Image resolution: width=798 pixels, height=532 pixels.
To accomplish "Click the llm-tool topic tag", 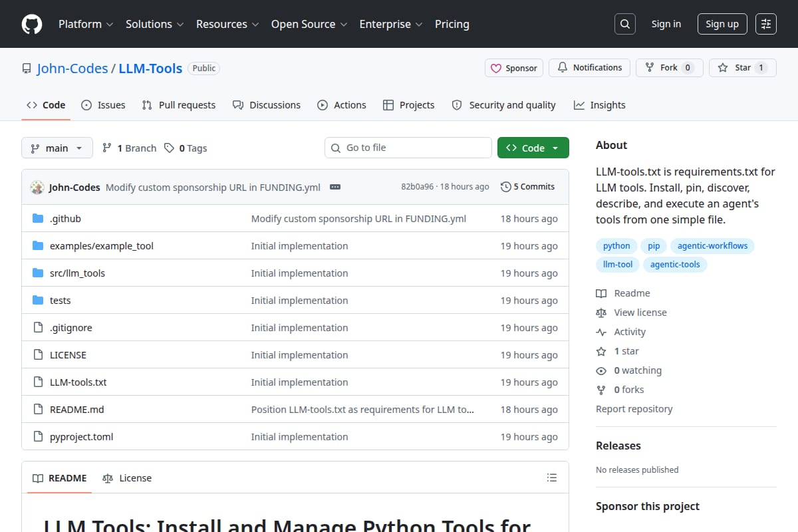I will (x=618, y=264).
